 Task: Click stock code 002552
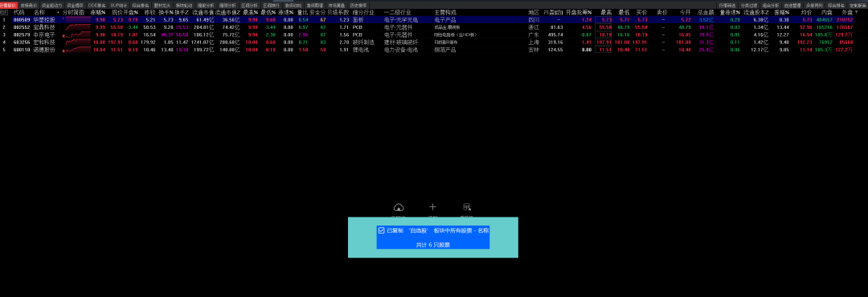[21, 27]
